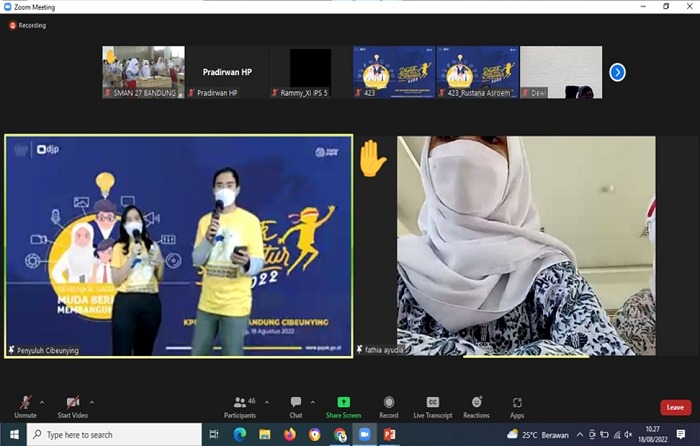Enable Live Transcript captions
The width and height of the screenshot is (700, 446).
432,404
